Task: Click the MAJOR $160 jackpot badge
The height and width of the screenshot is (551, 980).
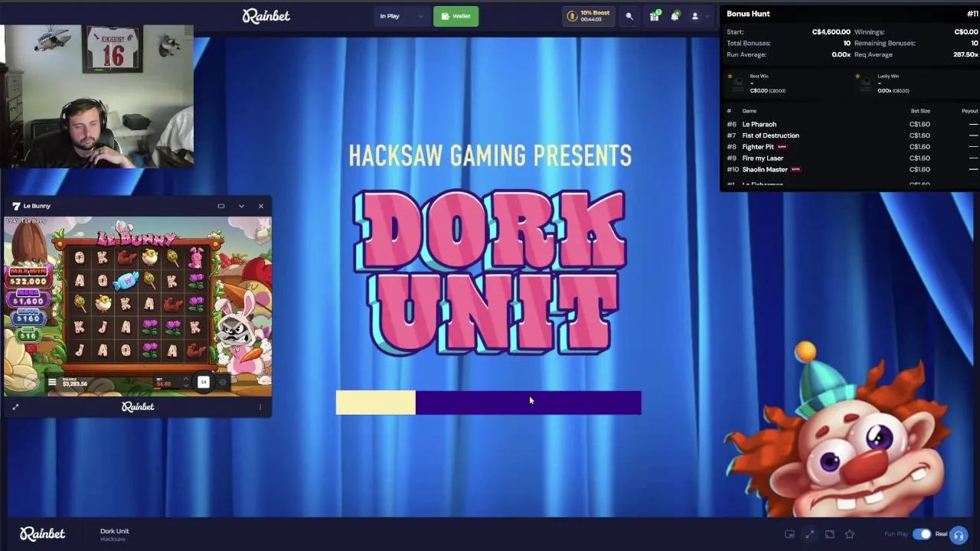Action: pos(28,315)
